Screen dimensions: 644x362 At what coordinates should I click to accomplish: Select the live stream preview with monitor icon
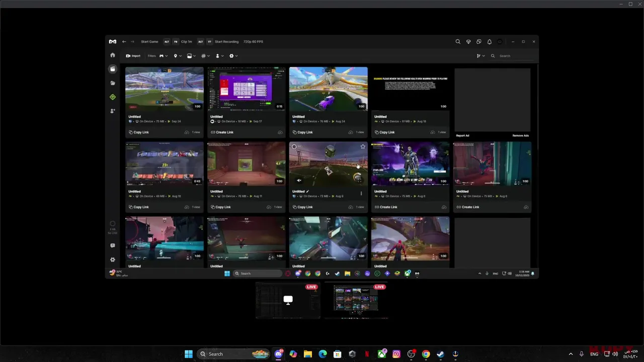(x=288, y=301)
